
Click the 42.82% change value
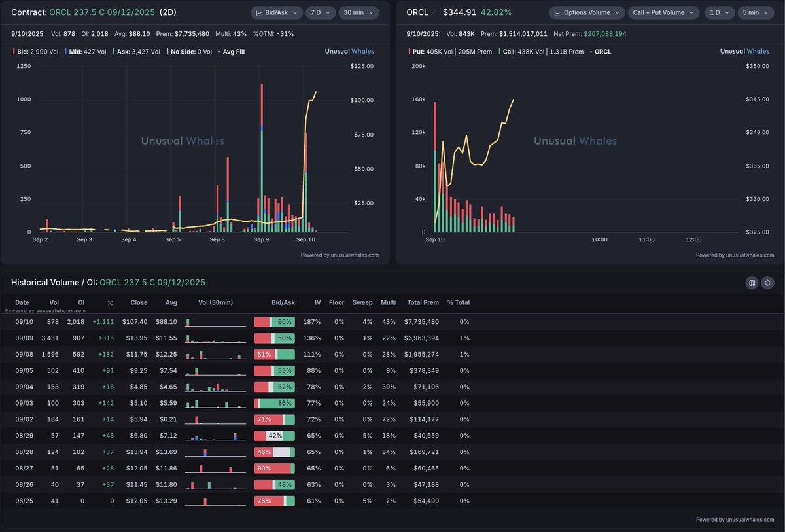tap(496, 12)
